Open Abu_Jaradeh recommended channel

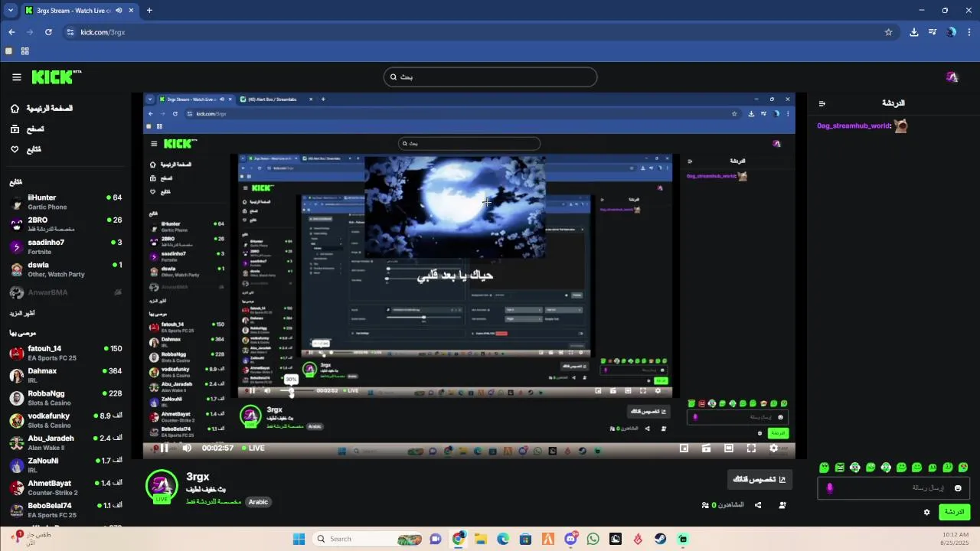click(65, 442)
